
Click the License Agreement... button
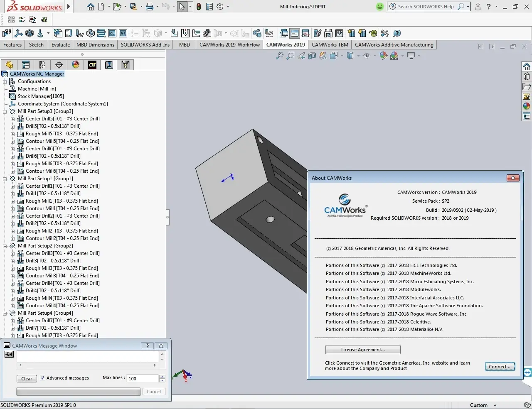pos(363,350)
